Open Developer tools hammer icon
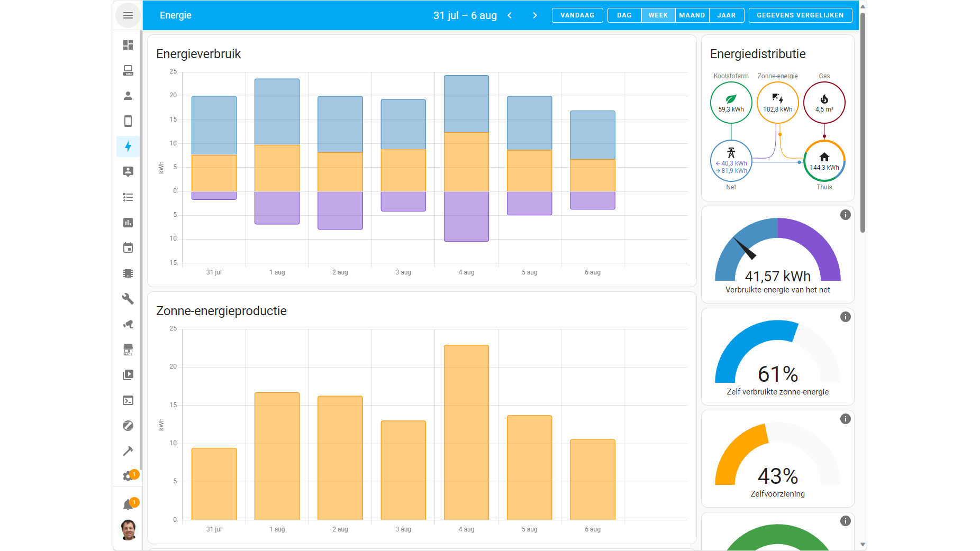The height and width of the screenshot is (551, 980). click(128, 451)
